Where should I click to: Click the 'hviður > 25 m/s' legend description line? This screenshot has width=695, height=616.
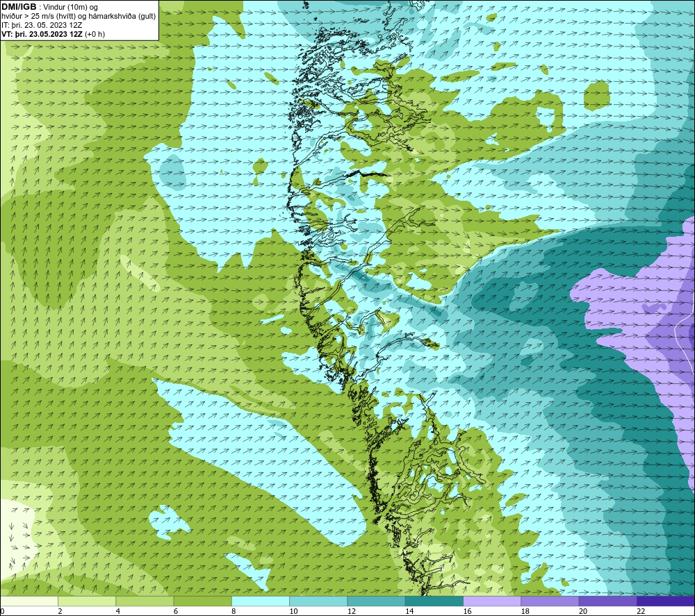tap(79, 17)
